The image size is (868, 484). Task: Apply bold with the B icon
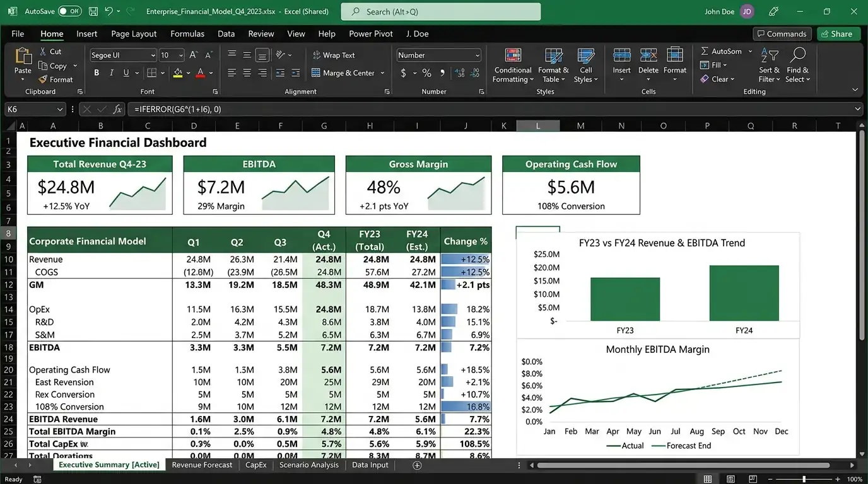pos(97,73)
